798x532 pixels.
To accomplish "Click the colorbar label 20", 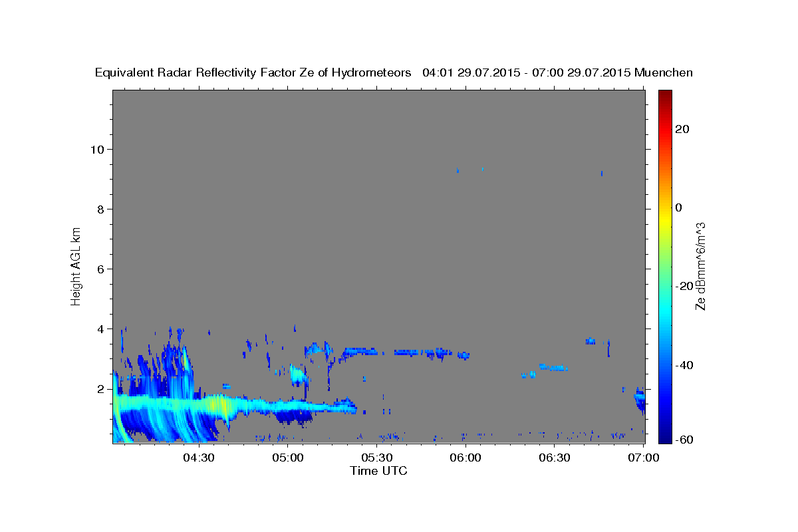I will pyautogui.click(x=682, y=129).
